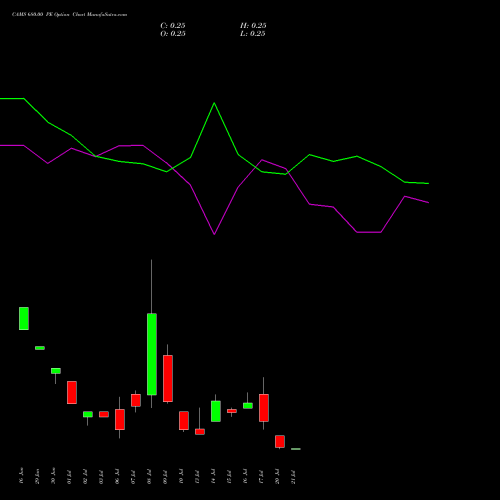Click the first green candle for 26 Jun
The width and height of the screenshot is (500, 500).
pyautogui.click(x=24, y=318)
